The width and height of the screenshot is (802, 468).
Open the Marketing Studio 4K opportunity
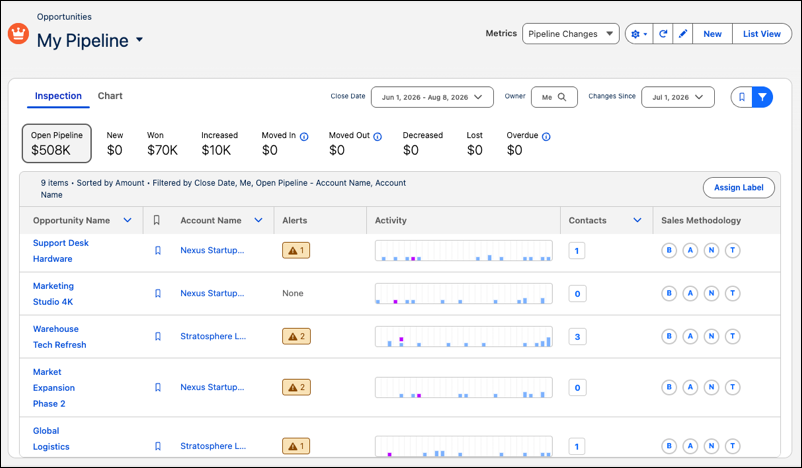coord(53,294)
